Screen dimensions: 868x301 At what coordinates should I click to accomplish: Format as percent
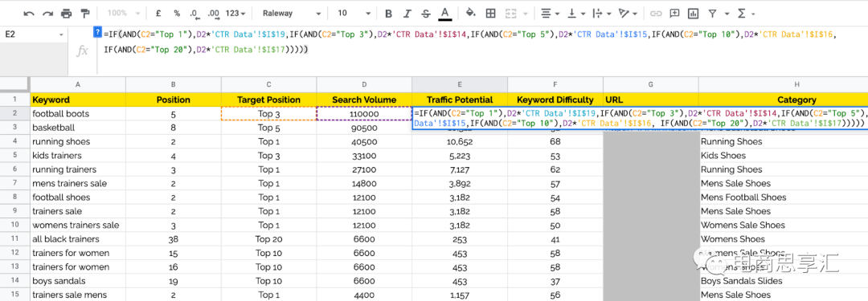(x=177, y=14)
